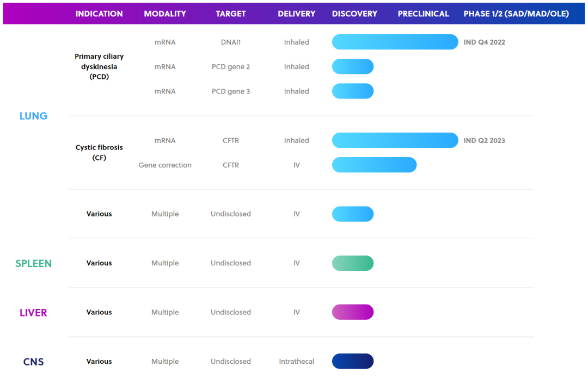This screenshot has width=588, height=385.
Task: Click the INDICATION column header
Action: coord(99,14)
